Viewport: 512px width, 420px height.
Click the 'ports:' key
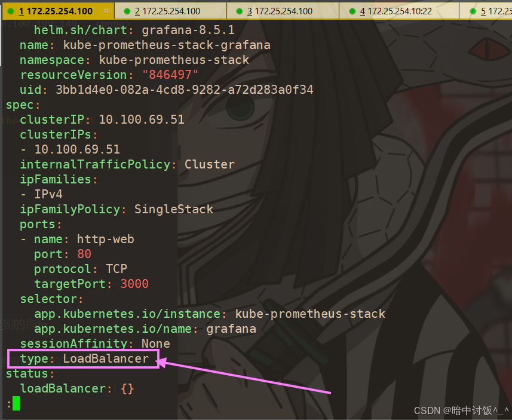click(41, 225)
